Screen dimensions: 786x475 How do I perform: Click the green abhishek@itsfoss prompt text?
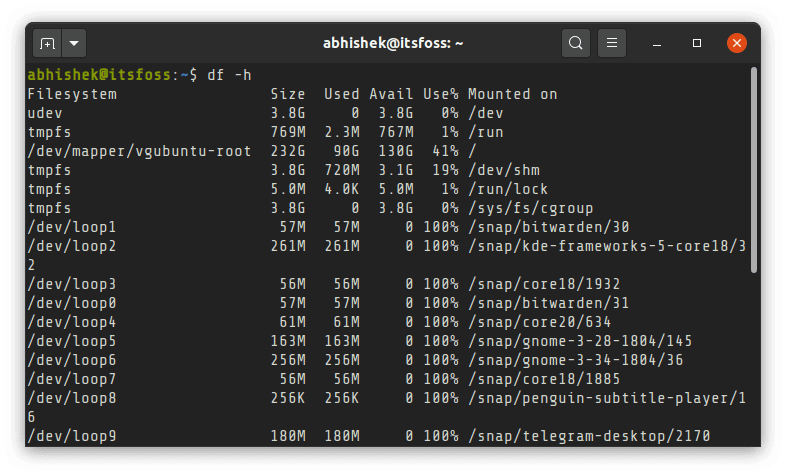(x=100, y=75)
